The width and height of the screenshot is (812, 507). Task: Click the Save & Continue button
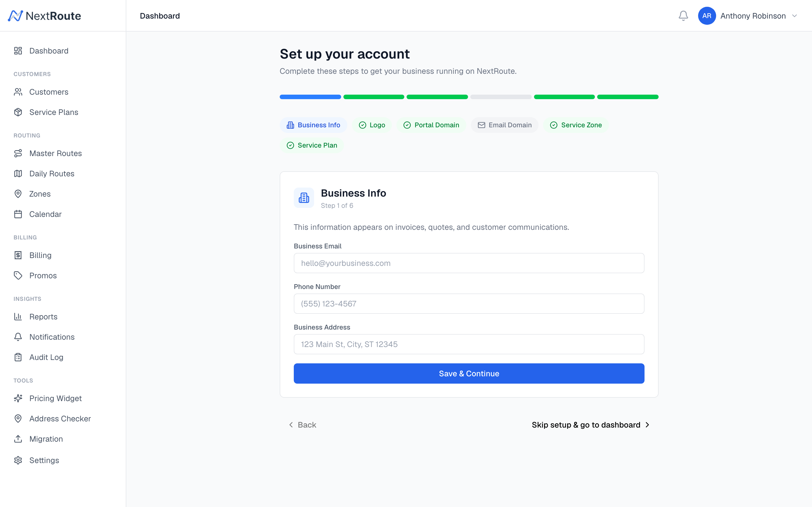[468, 373]
